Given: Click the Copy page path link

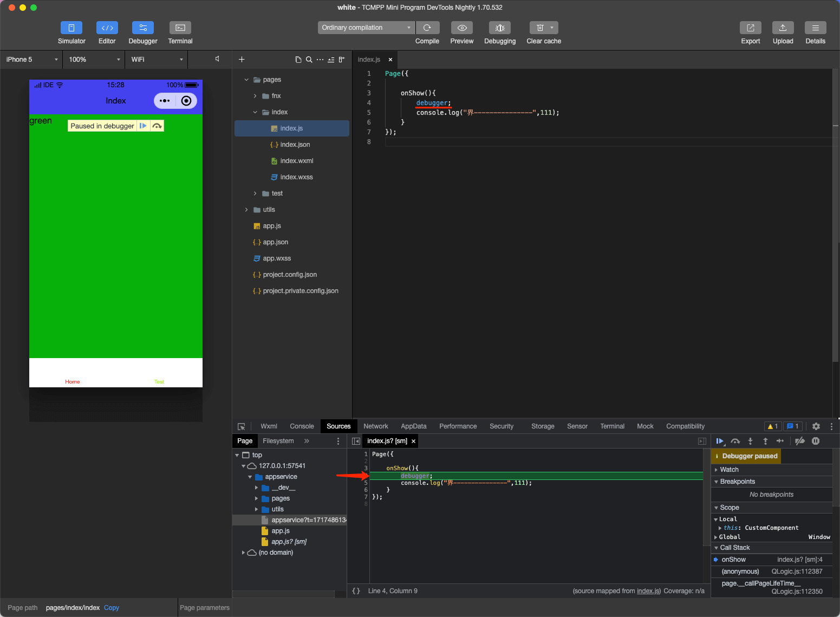Looking at the screenshot, I should 112,608.
